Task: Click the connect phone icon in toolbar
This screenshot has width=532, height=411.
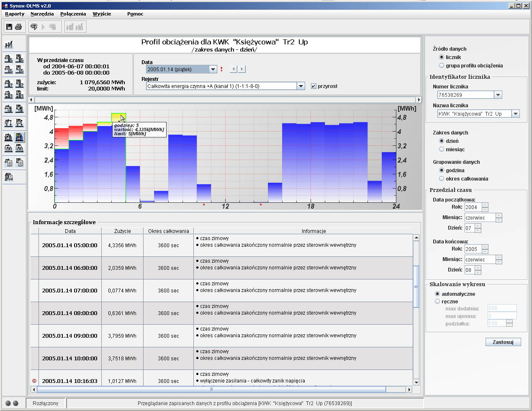Action: coord(34,27)
